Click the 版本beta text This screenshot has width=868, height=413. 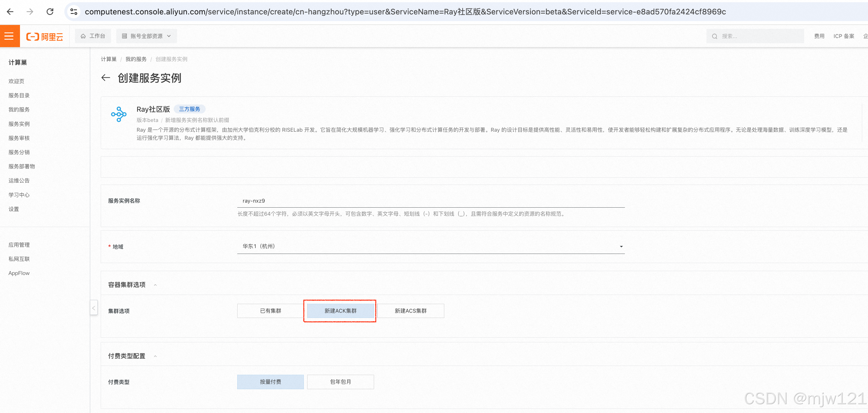(147, 120)
